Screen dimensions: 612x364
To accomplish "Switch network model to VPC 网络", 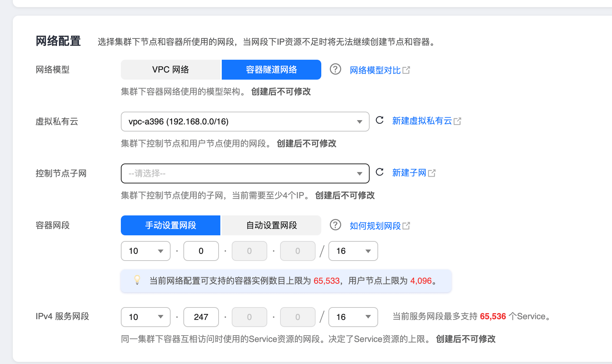I will point(171,70).
